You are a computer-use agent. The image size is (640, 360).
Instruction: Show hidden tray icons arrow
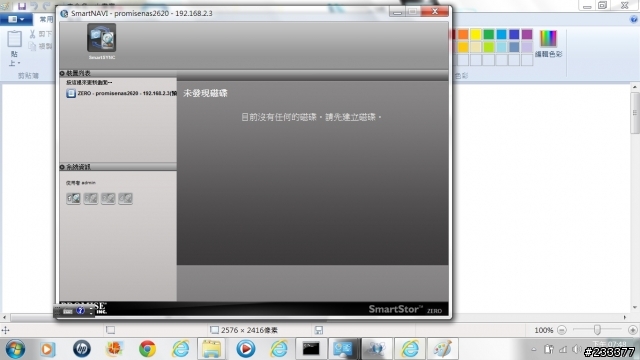pos(533,349)
